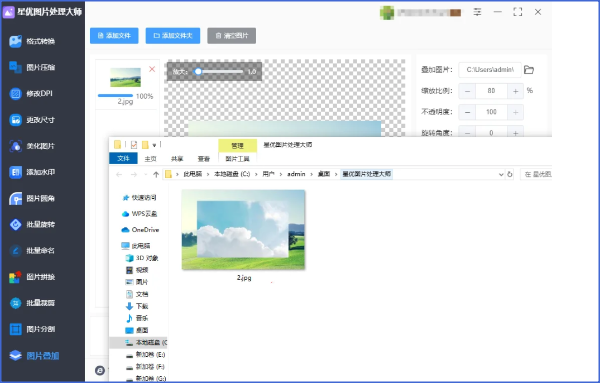Open 快速访问 in the navigation pane

tap(139, 198)
